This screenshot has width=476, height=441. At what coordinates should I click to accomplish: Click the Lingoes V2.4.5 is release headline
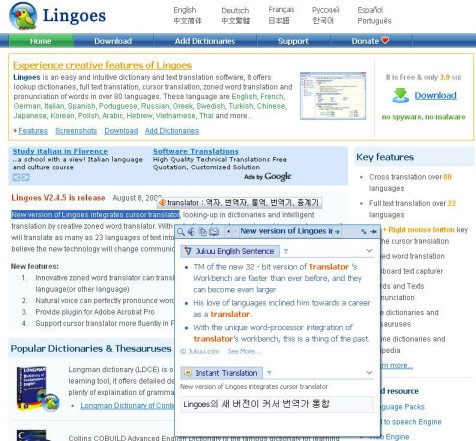click(x=58, y=198)
